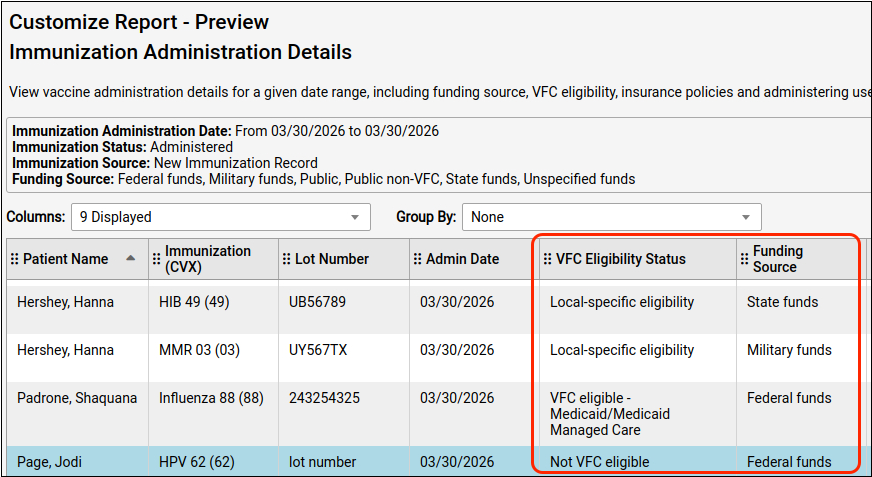
Task: Click the Lot Number column grip icon
Action: (286, 259)
